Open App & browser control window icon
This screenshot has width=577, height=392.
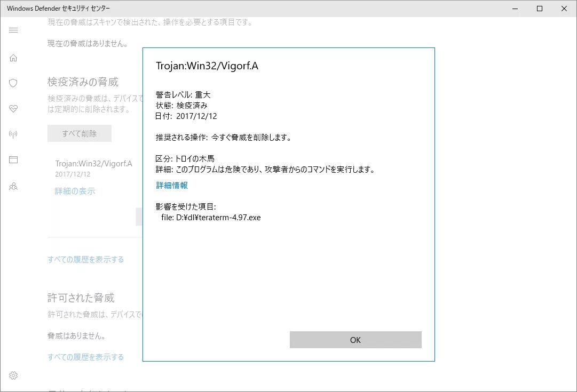click(13, 159)
